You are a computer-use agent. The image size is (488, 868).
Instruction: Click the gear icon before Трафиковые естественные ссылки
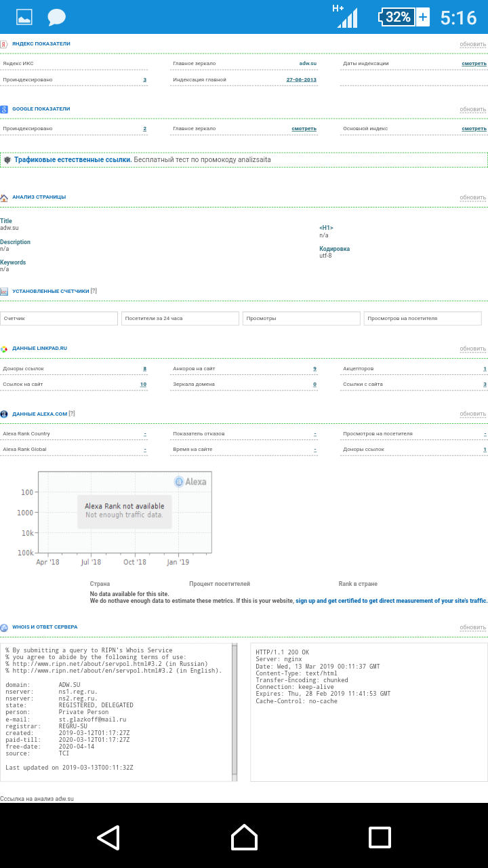[x=7, y=160]
